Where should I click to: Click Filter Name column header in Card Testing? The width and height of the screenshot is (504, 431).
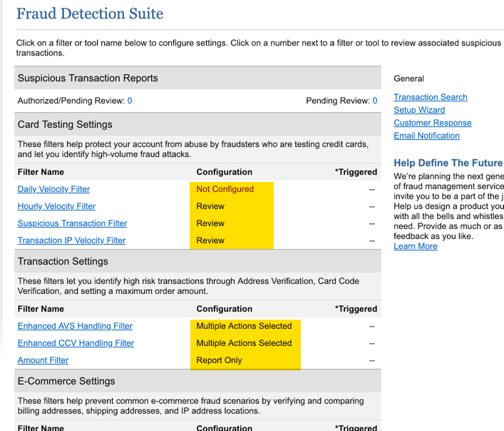(41, 172)
